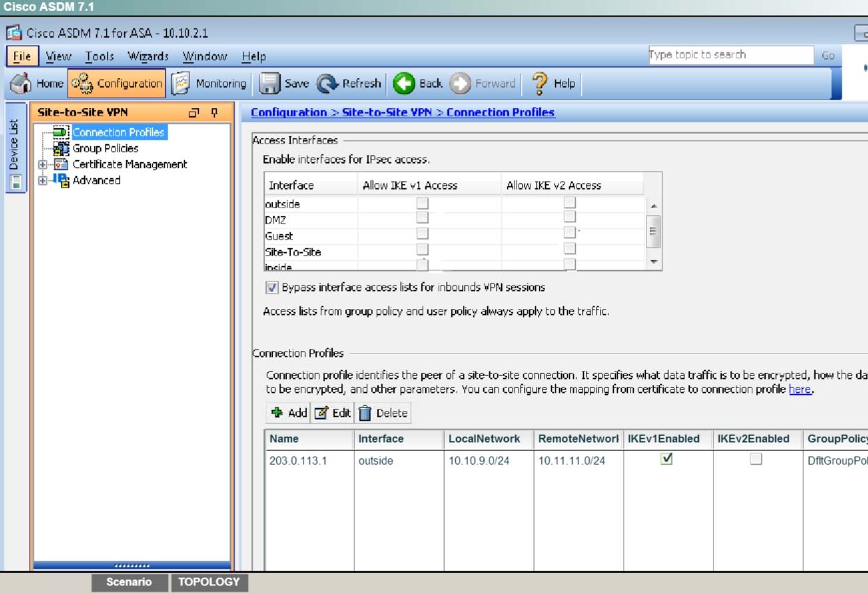Click the Advanced tree node icon

pos(61,180)
